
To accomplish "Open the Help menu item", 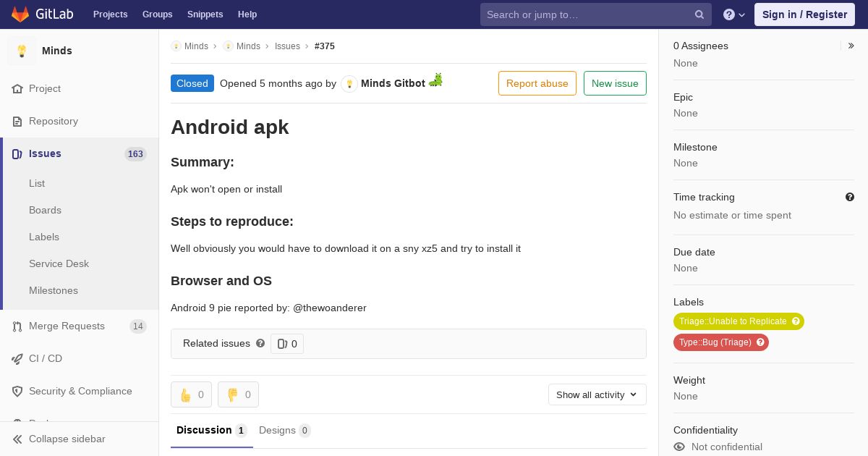I will pyautogui.click(x=247, y=14).
